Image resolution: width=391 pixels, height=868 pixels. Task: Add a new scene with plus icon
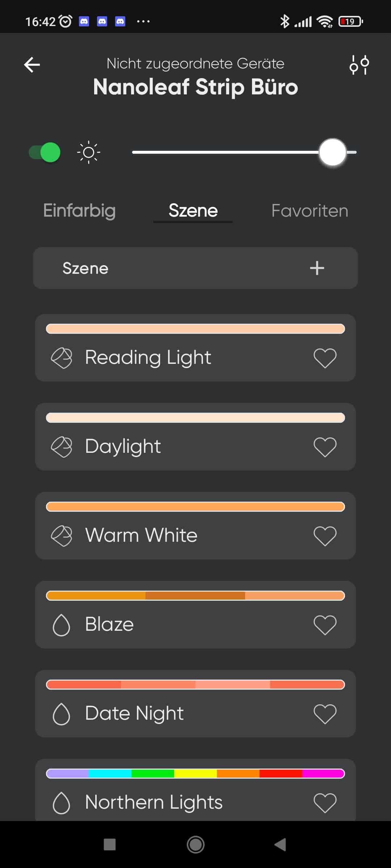click(317, 268)
